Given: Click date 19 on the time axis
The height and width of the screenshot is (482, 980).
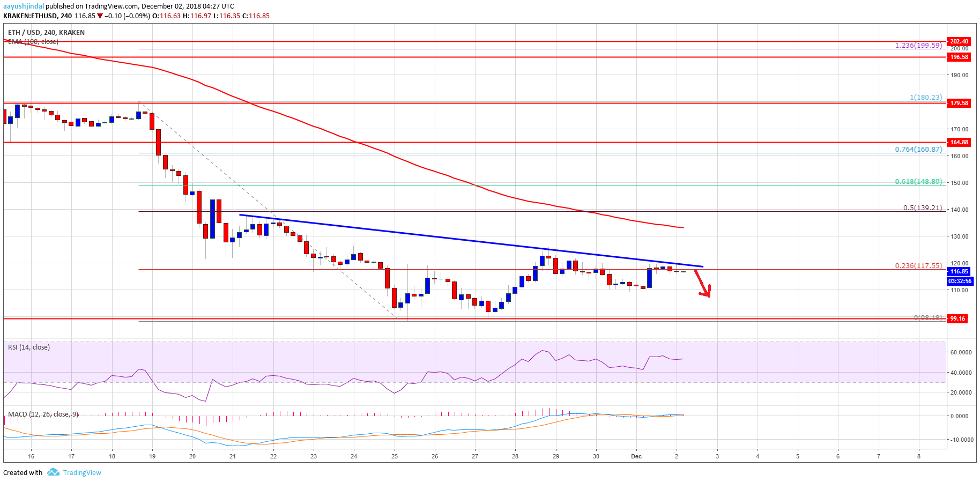Looking at the screenshot, I should tap(152, 457).
